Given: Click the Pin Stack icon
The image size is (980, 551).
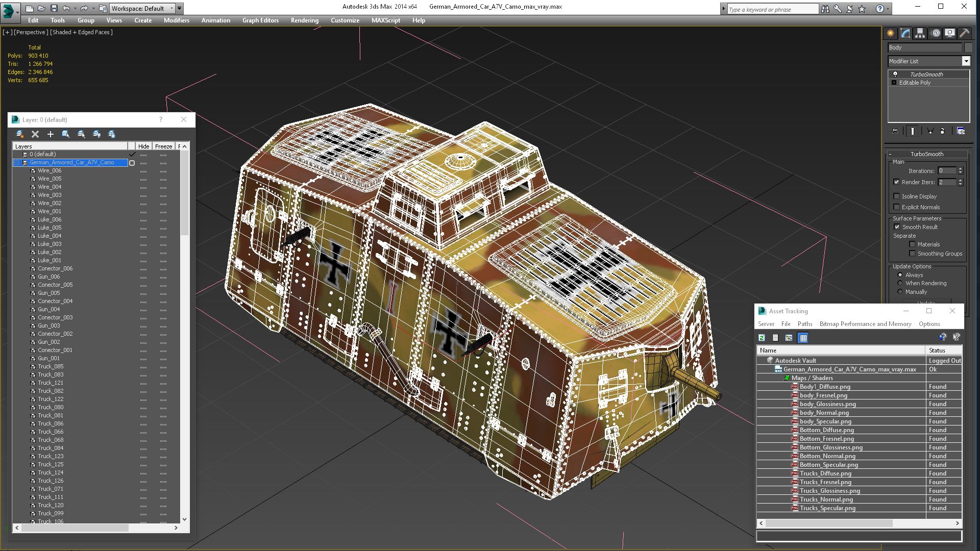Looking at the screenshot, I should [895, 131].
